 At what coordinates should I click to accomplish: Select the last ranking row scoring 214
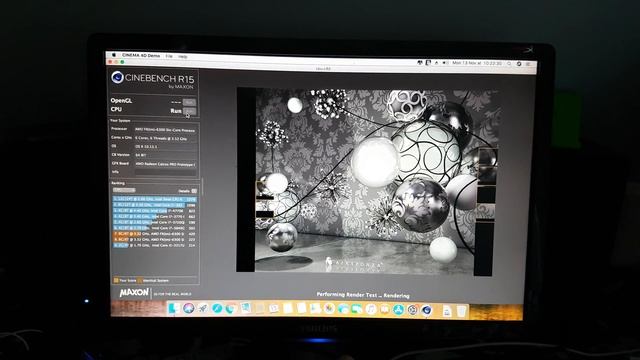point(154,245)
